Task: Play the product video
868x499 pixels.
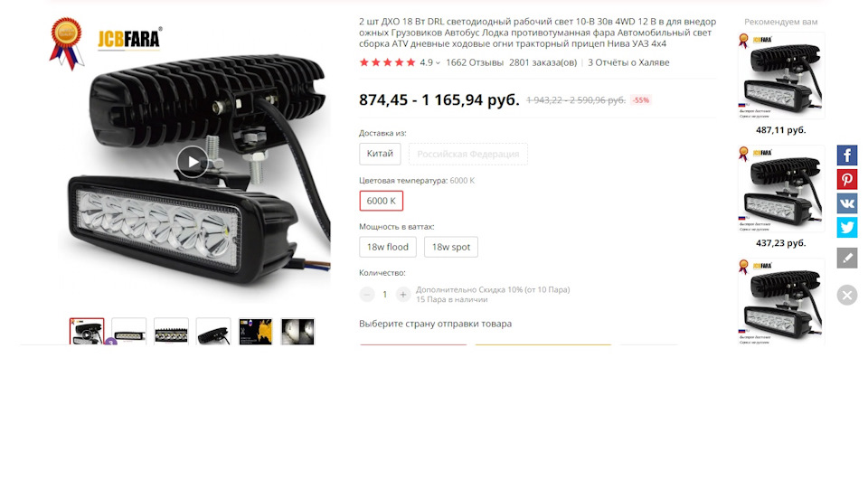Action: pyautogui.click(x=192, y=162)
